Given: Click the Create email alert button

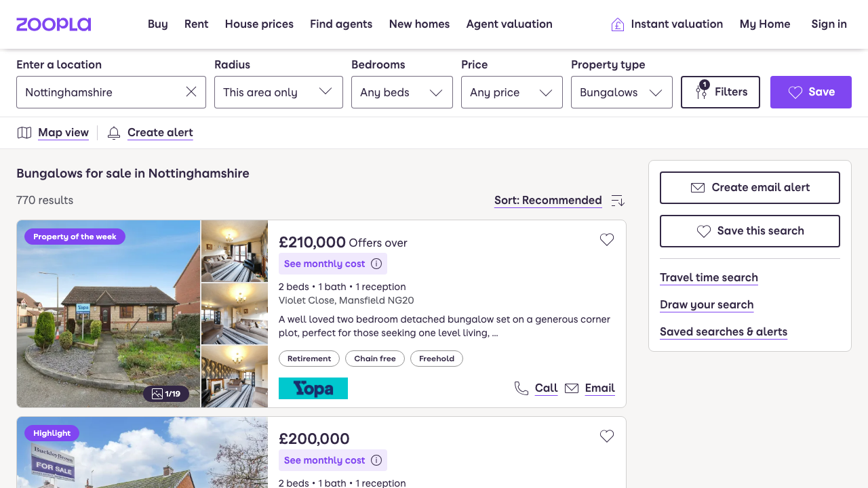Looking at the screenshot, I should pyautogui.click(x=749, y=187).
